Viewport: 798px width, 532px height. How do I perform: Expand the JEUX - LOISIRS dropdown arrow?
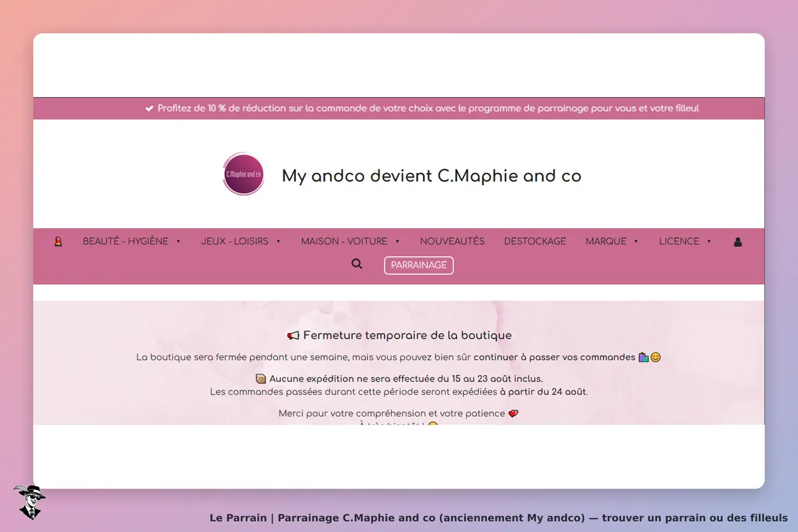278,242
